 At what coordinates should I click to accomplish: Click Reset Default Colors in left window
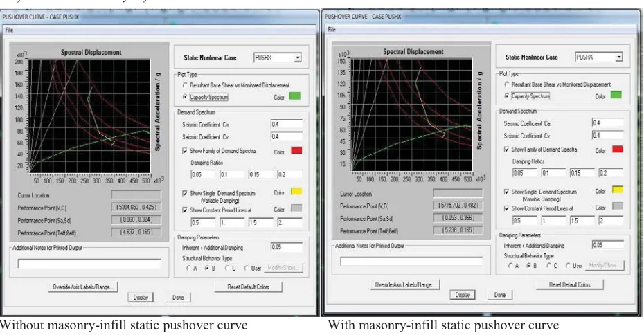pyautogui.click(x=249, y=287)
